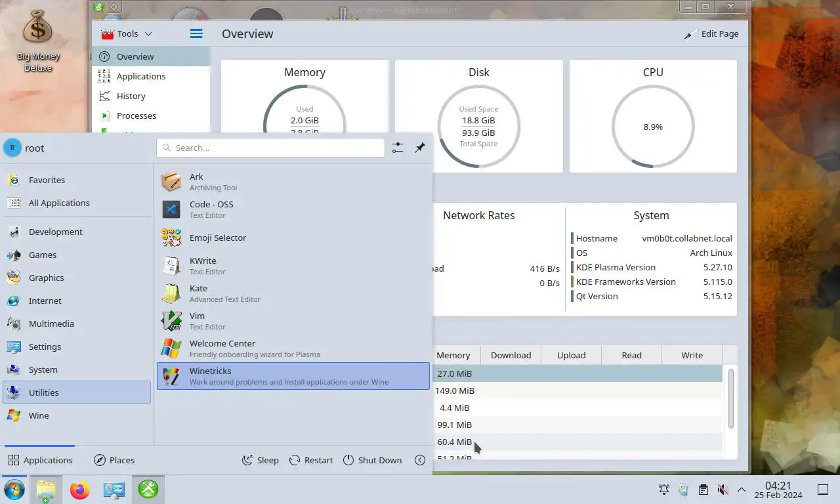840x504 pixels.
Task: Click the Show Desktop button
Action: coord(823,490)
